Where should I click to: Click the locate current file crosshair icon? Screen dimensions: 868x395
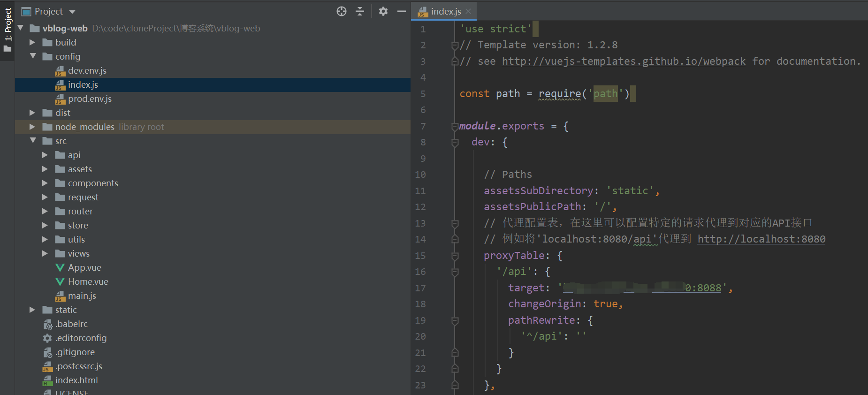[342, 11]
